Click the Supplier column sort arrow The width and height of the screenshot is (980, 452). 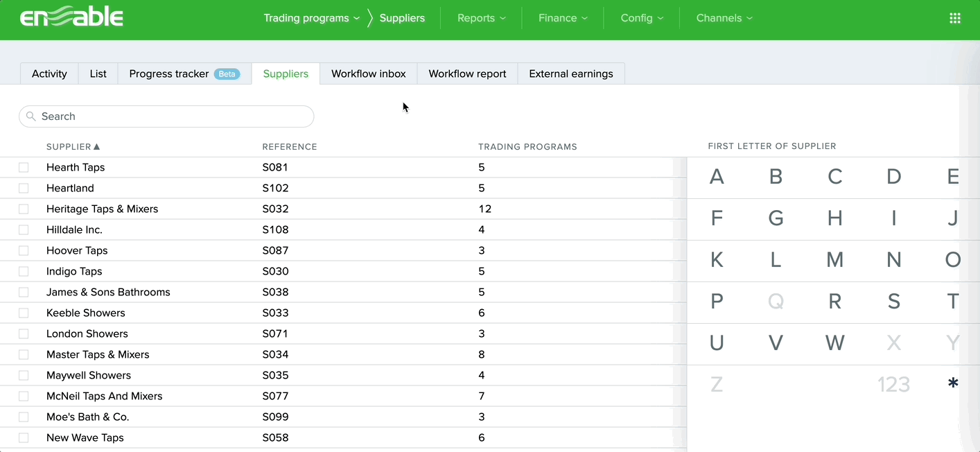[x=97, y=147]
